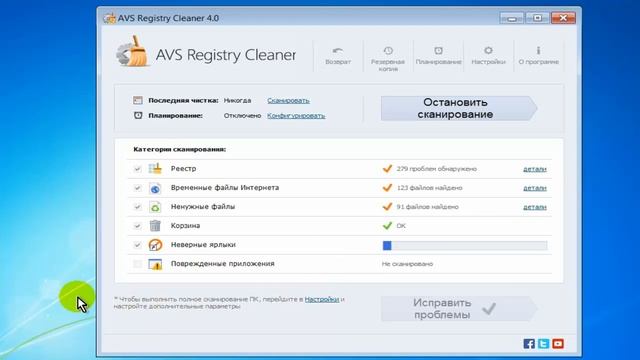Click the Возврат toolbar icon
This screenshot has width=640, height=360.
[338, 56]
